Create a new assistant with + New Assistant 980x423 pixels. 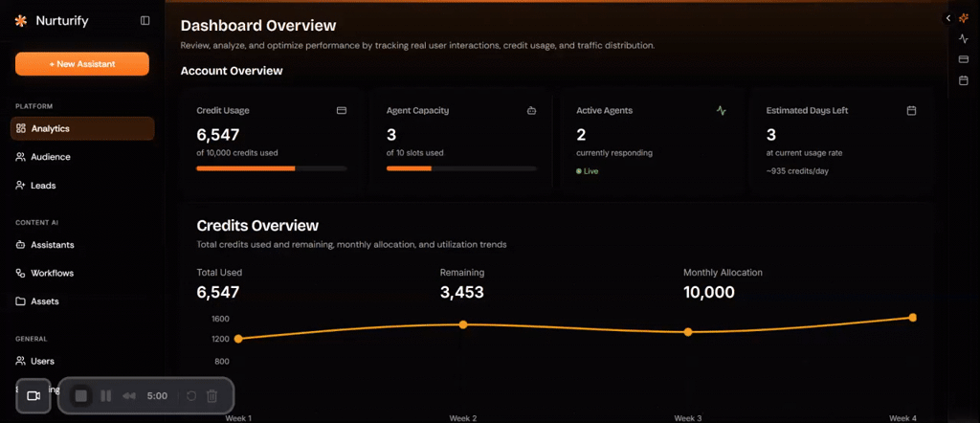coord(82,64)
